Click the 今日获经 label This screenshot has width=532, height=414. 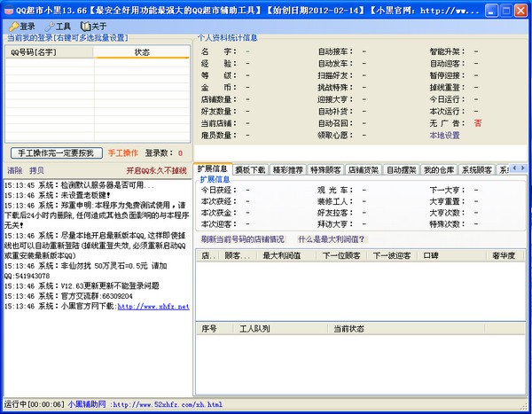point(218,190)
